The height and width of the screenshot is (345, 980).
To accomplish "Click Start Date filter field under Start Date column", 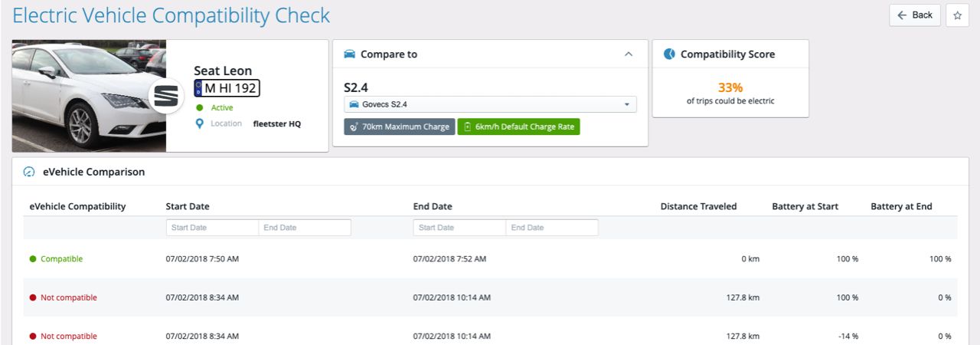I will coord(212,228).
